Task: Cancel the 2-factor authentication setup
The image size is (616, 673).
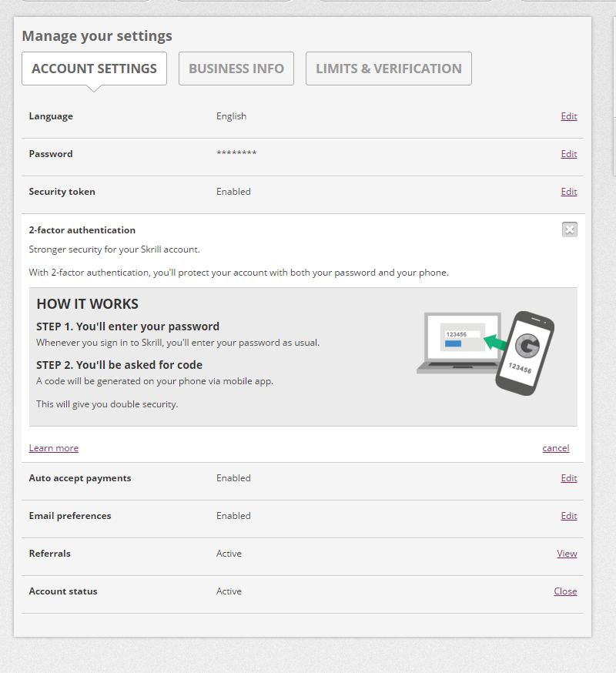Action: coord(555,448)
